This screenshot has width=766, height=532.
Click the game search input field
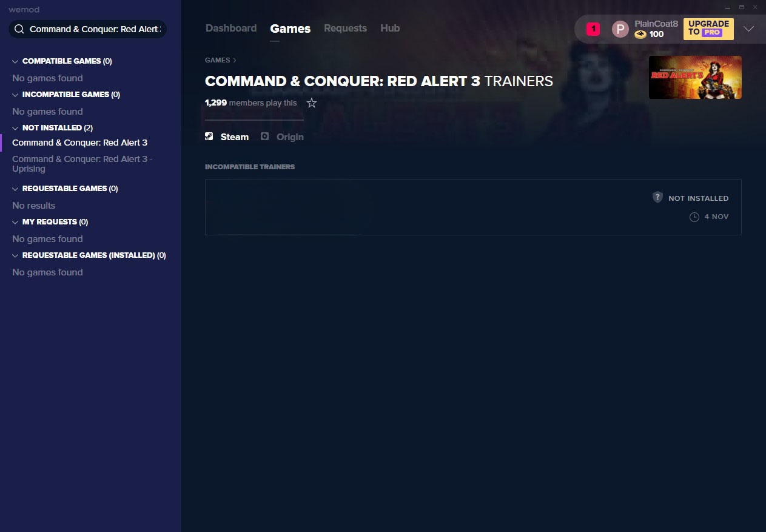(88, 29)
